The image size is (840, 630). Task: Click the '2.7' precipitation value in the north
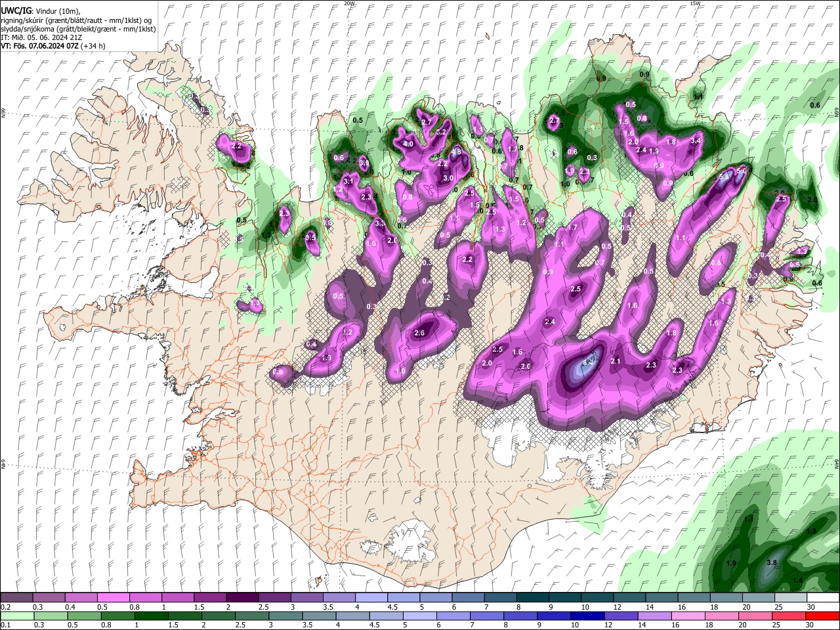427,123
